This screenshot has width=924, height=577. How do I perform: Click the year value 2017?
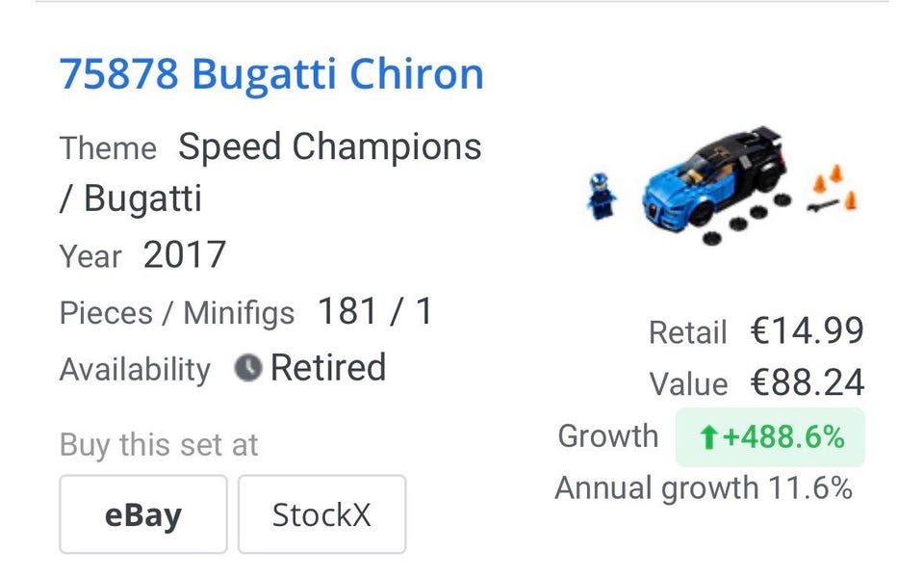coord(184,256)
